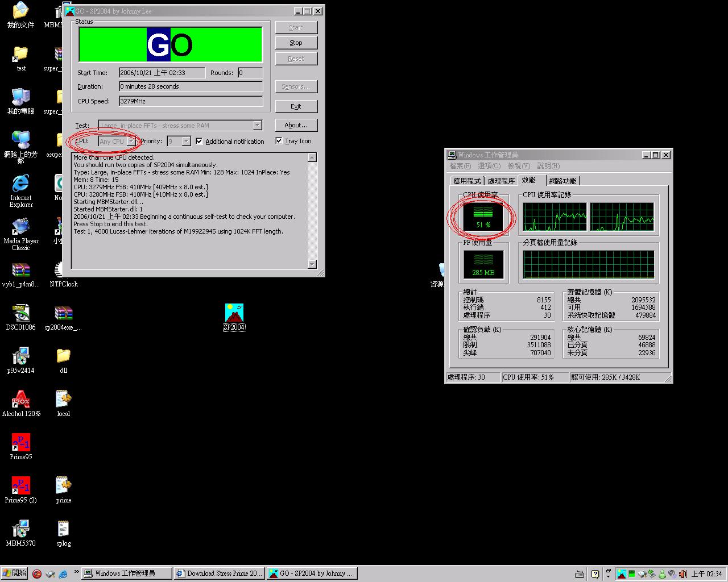The width and height of the screenshot is (728, 582).
Task: Open the NTPClock desktop icon
Action: [64, 275]
